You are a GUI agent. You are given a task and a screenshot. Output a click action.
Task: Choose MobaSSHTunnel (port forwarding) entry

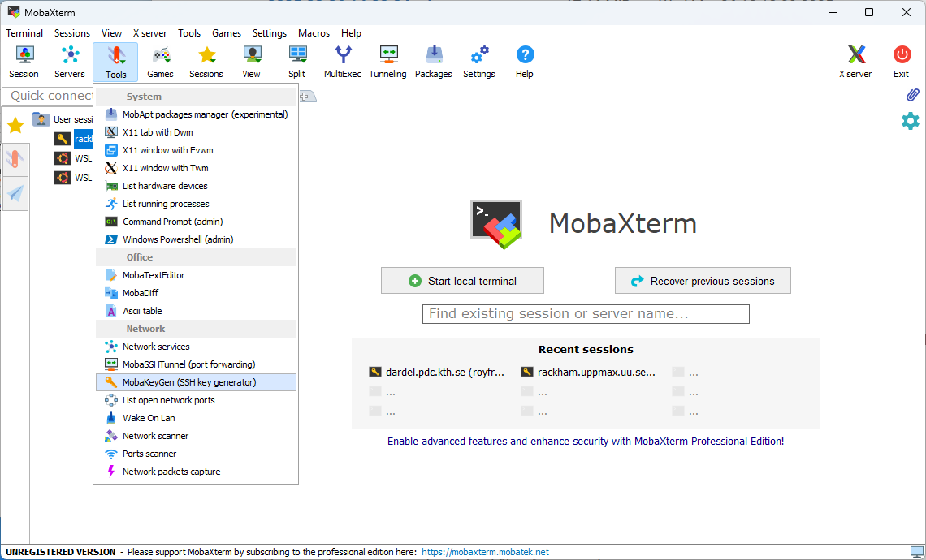[x=188, y=364]
